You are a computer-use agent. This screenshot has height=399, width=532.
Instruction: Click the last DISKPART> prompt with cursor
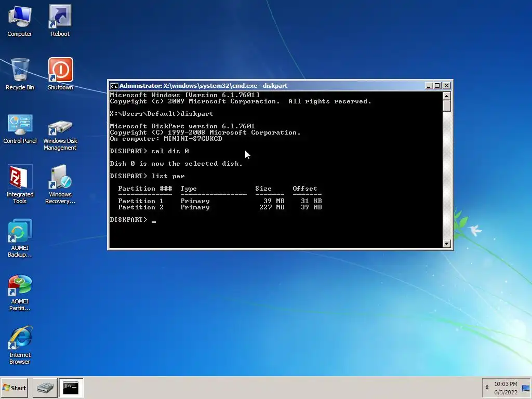133,220
